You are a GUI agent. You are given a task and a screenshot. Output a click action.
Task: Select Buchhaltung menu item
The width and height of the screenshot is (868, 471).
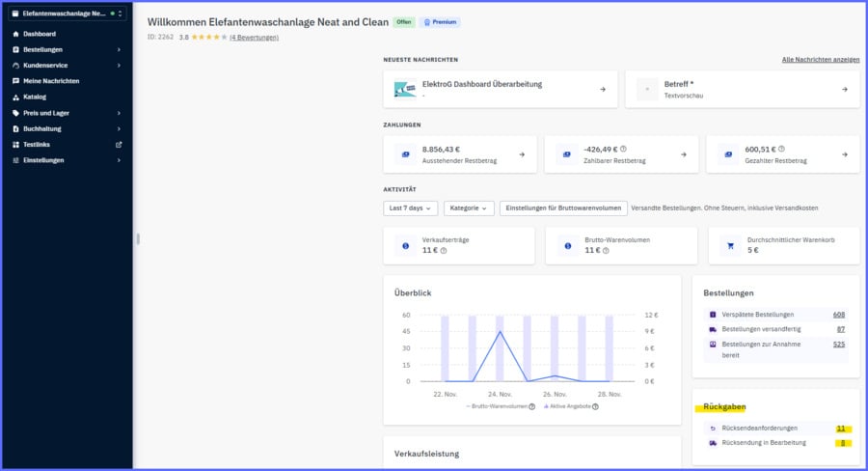42,128
